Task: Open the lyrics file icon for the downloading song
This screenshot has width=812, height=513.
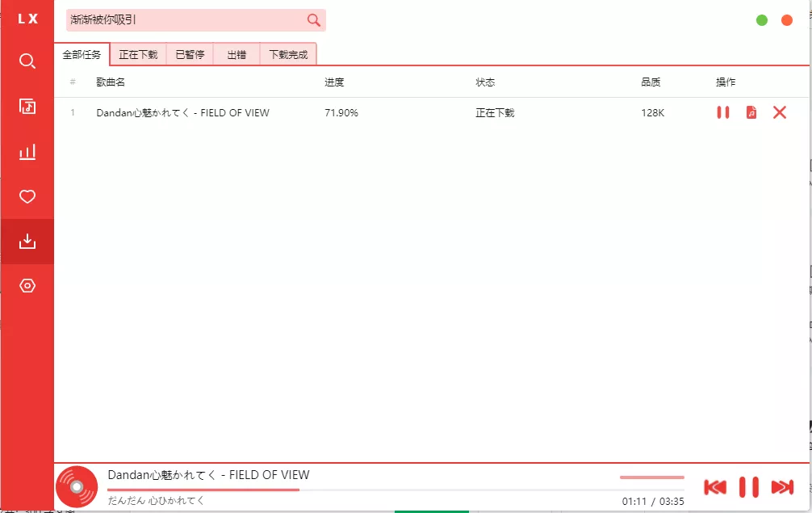Action: point(751,113)
